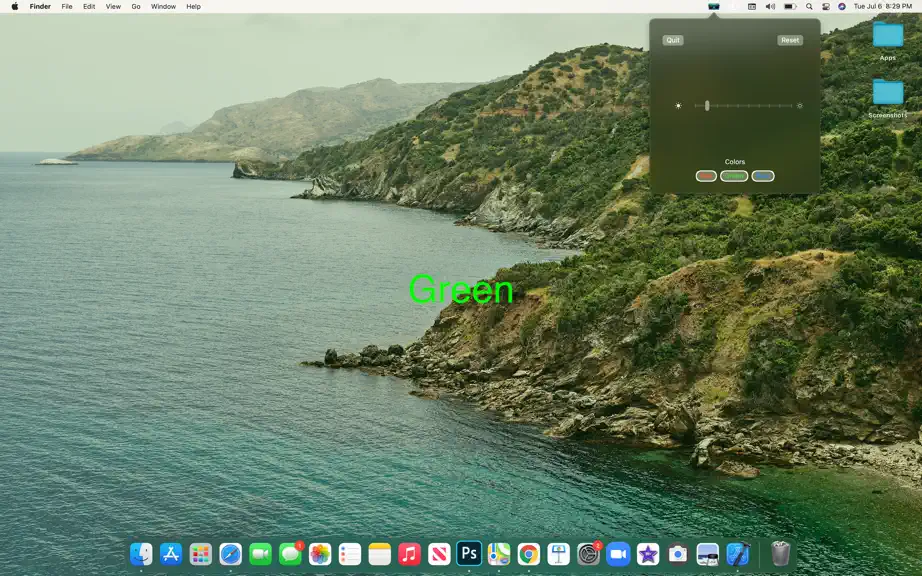The width and height of the screenshot is (922, 576).
Task: Click the keyboard input menu bar icon
Action: 751,6
